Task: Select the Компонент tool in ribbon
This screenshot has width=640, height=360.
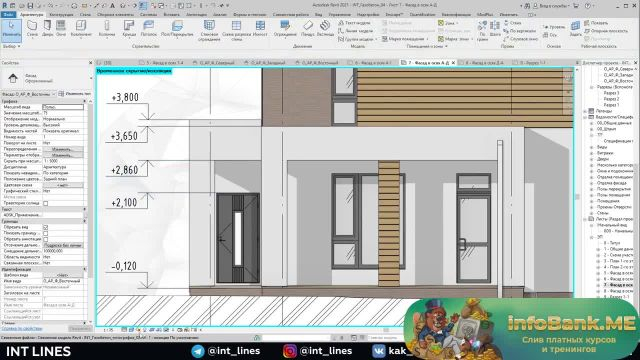Action: pyautogui.click(x=81, y=29)
